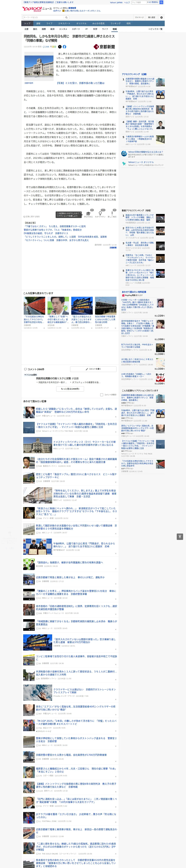Open 近鉄京都線で特急と衝突した車 article
The image size is (186, 868).
click(x=70, y=578)
